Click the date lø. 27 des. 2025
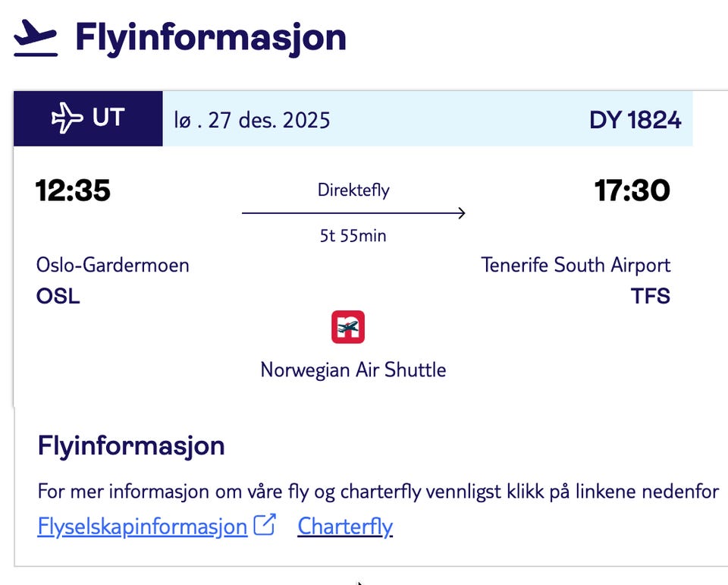This screenshot has height=585, width=728. pyautogui.click(x=252, y=120)
